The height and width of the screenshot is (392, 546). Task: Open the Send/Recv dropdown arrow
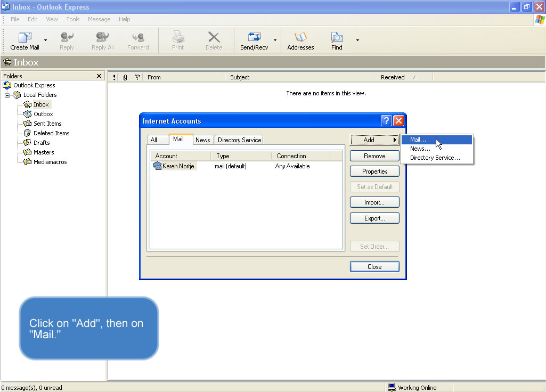275,40
